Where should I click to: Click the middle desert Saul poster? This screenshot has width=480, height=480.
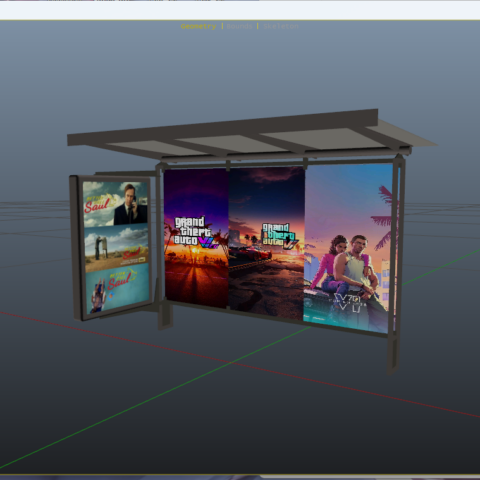point(117,248)
